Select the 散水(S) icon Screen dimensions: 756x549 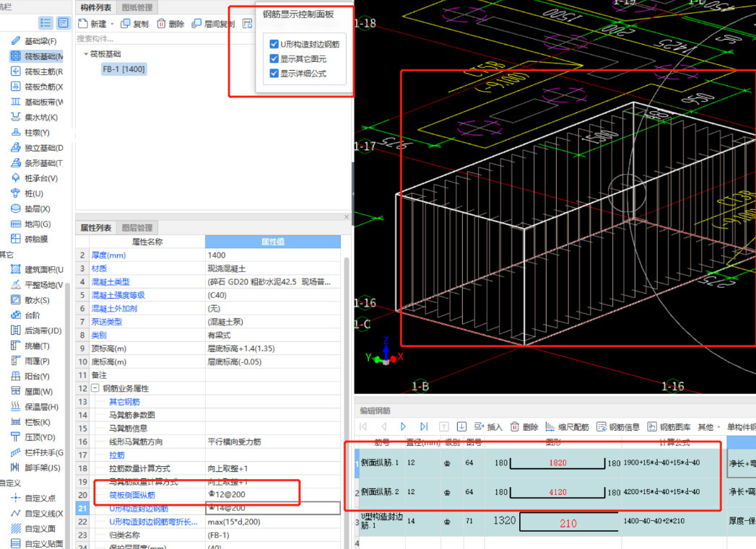(x=16, y=300)
